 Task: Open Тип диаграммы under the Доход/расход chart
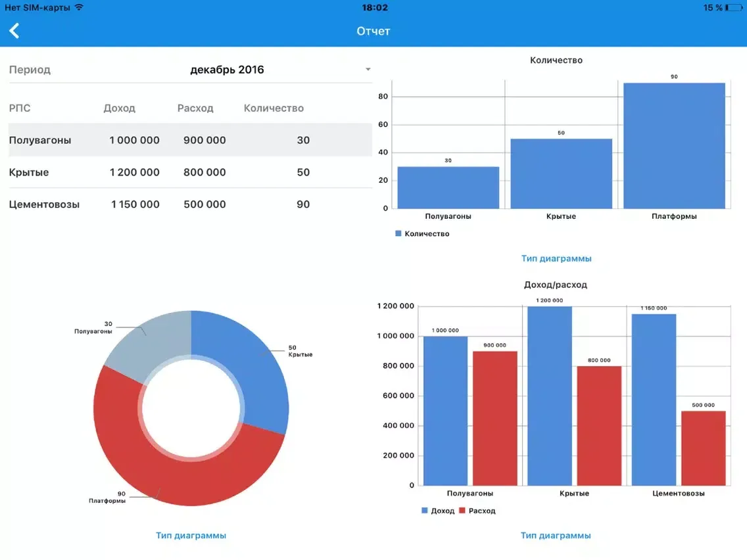point(556,536)
